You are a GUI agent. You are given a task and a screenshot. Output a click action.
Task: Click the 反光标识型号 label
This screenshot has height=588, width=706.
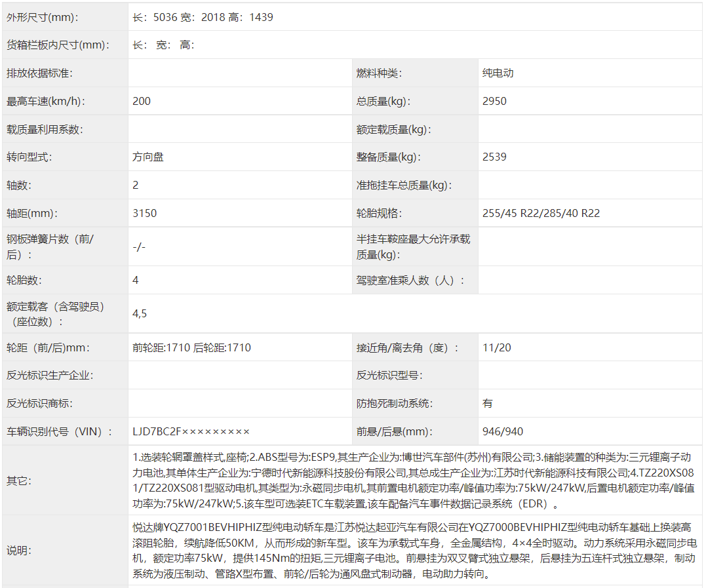[x=389, y=376]
